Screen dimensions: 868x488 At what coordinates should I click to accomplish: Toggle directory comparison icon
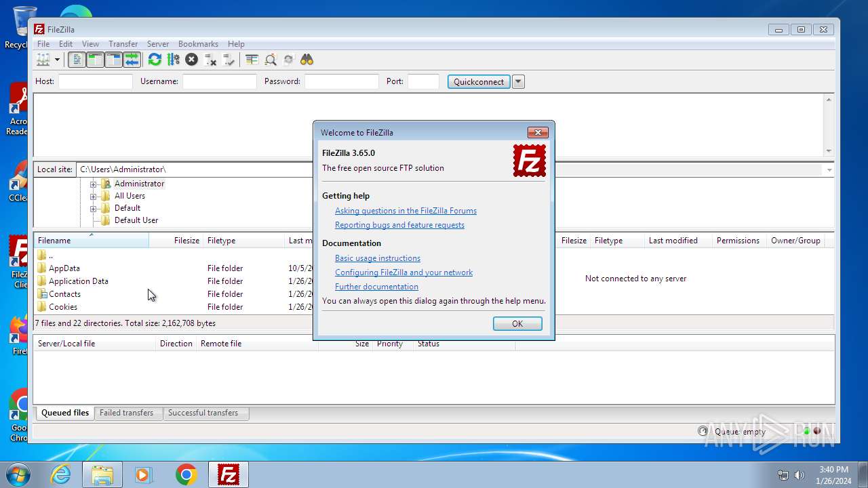271,60
